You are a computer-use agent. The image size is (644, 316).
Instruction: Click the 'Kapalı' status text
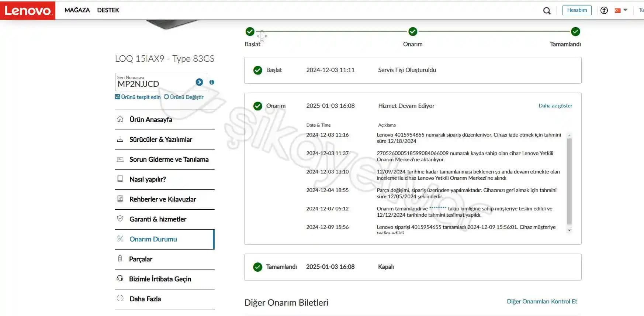[x=386, y=267]
